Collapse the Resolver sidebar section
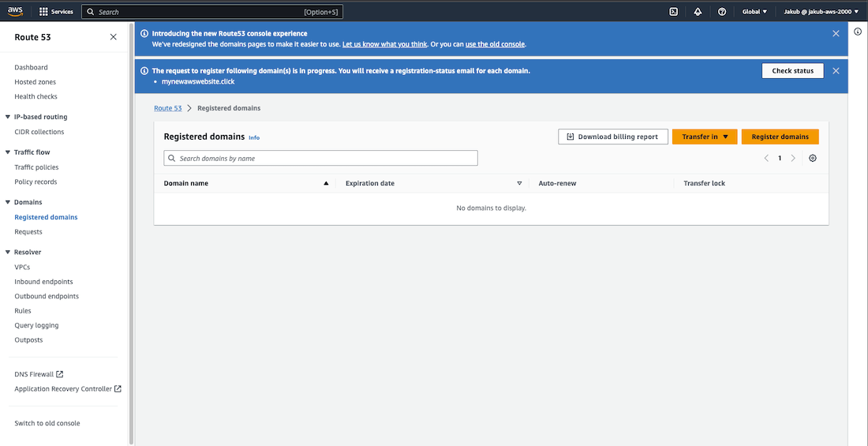 pos(8,253)
